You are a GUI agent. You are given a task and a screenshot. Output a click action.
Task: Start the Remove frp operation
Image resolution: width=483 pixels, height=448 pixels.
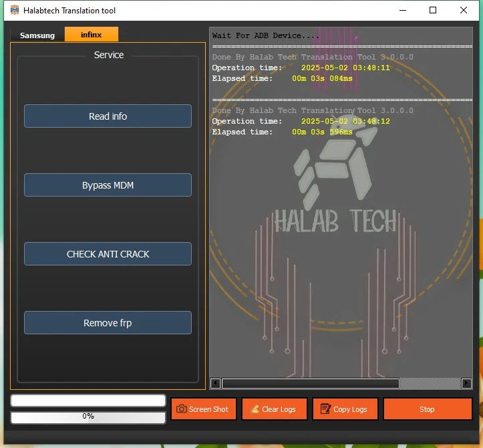pyautogui.click(x=108, y=323)
